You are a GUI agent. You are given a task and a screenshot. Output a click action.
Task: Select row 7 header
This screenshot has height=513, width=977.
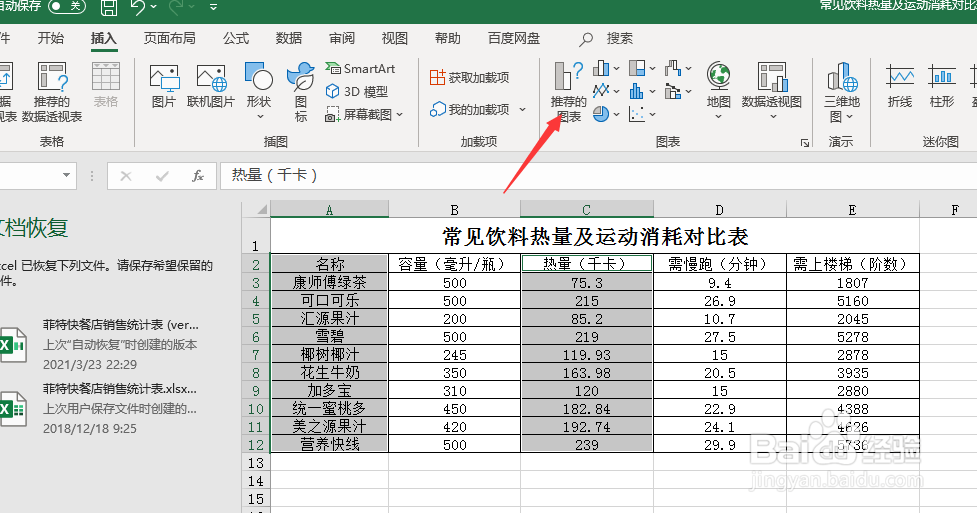pos(255,355)
